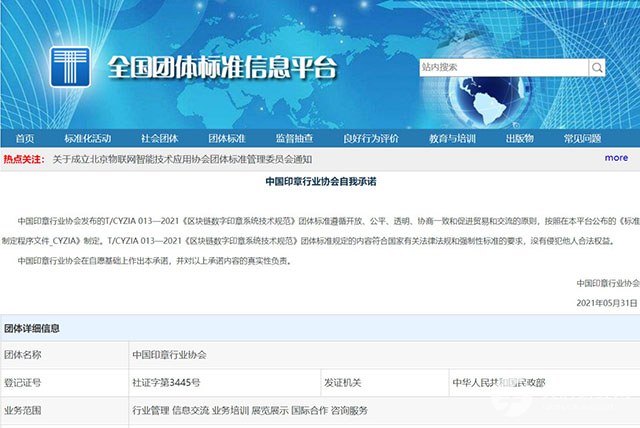
Task: Click the more link in news bar
Action: [616, 158]
